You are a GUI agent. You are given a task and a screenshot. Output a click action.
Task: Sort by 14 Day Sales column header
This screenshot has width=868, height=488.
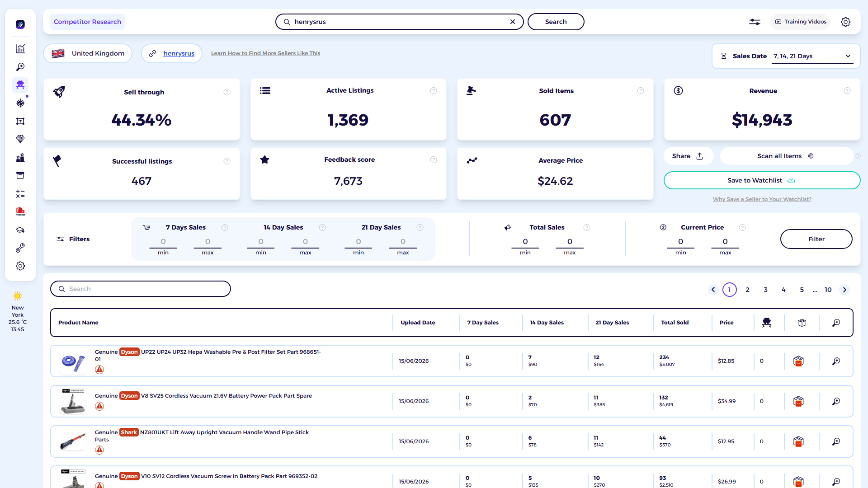point(547,323)
